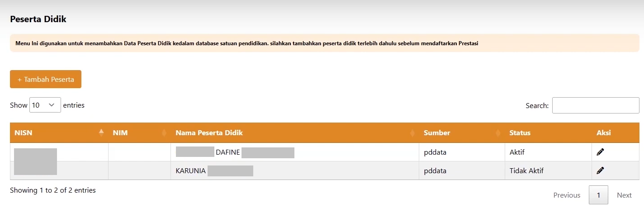This screenshot has width=644, height=208.
Task: Click the Tidak Aktif status cell
Action: pos(526,171)
